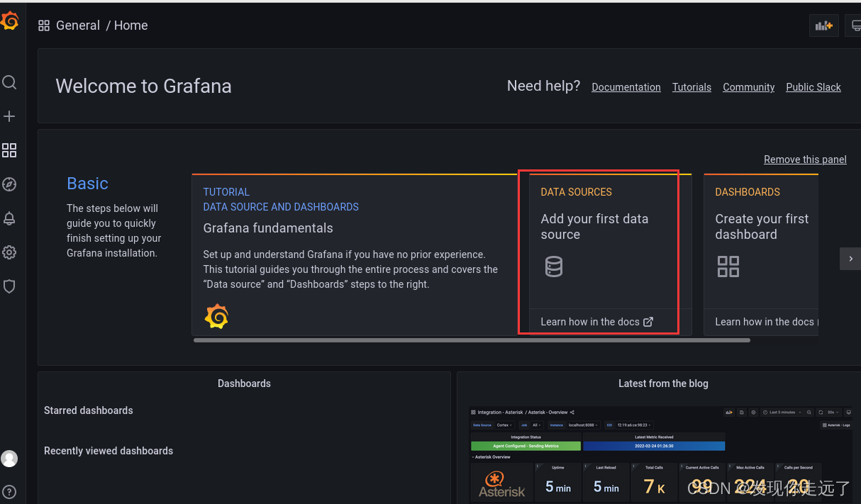
Task: Click the Need help? text
Action: pos(543,86)
